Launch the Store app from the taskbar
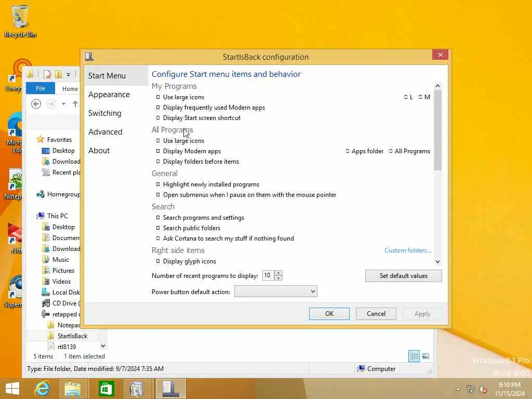This screenshot has width=532, height=399. pos(106,389)
